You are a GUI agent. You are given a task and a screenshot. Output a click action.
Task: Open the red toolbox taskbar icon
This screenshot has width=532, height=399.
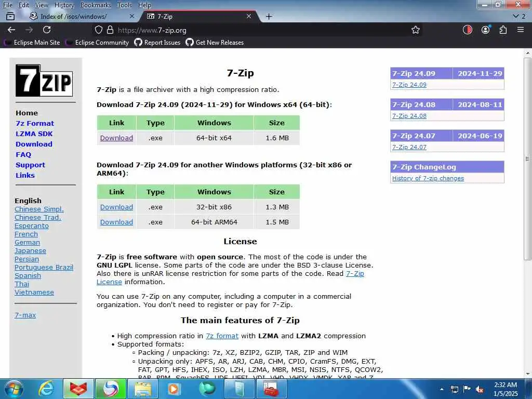tap(271, 389)
